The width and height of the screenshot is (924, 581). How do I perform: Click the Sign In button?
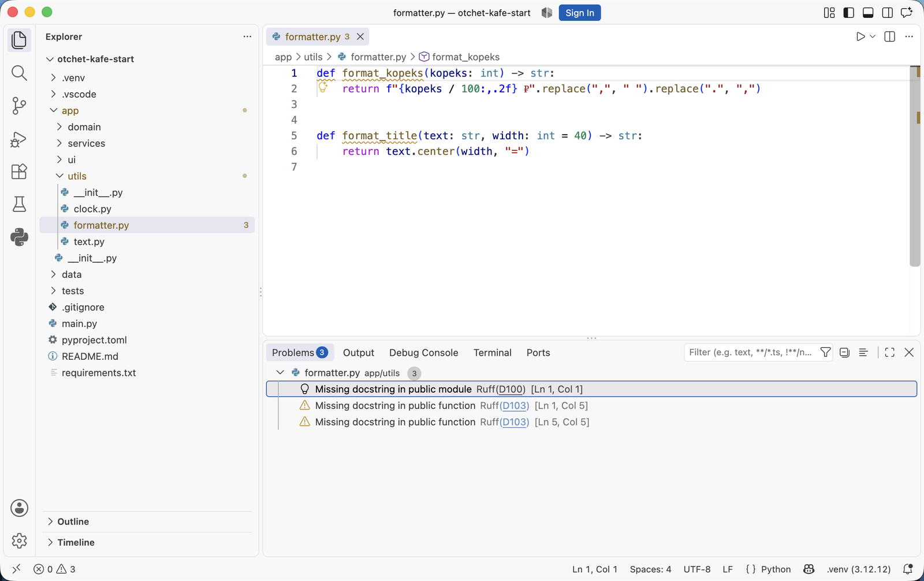[x=580, y=13]
